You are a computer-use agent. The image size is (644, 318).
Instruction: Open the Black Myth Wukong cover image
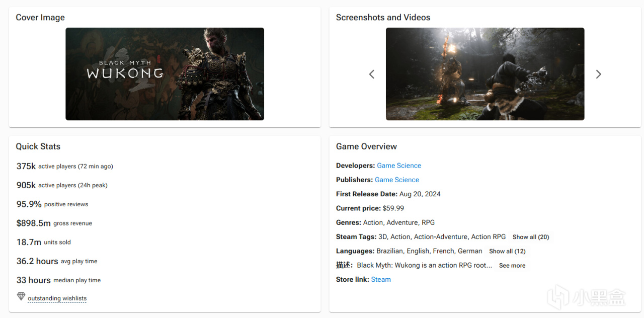coord(165,74)
